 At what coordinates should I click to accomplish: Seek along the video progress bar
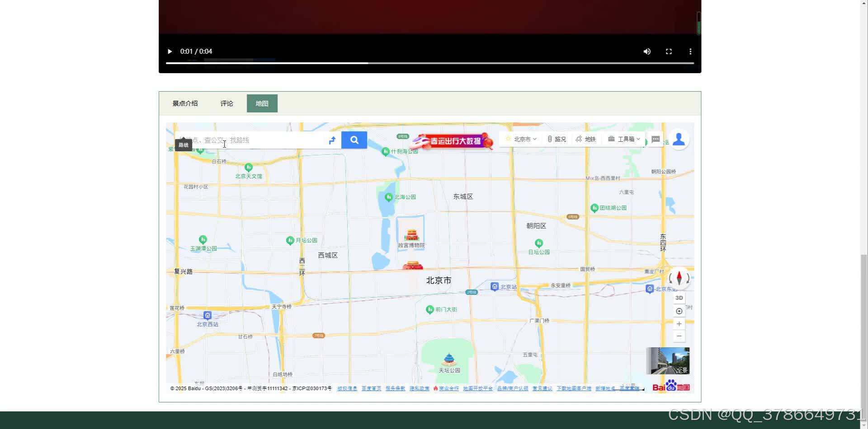[x=430, y=63]
